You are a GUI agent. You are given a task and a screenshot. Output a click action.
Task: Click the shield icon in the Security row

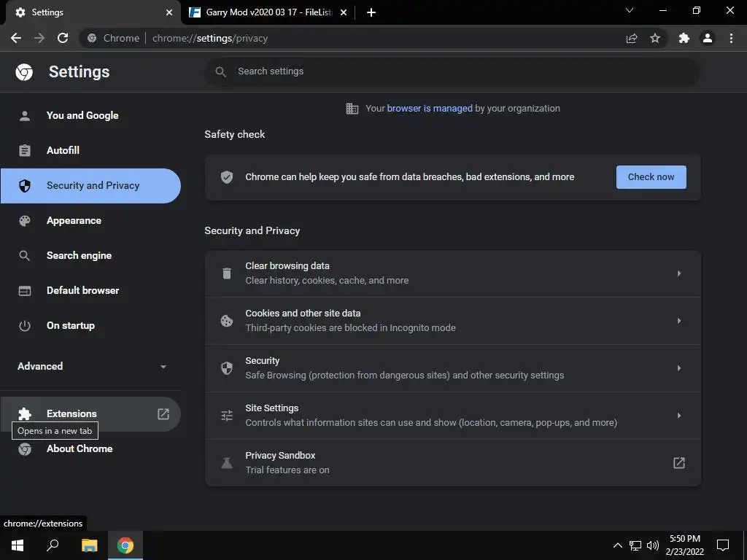(227, 368)
